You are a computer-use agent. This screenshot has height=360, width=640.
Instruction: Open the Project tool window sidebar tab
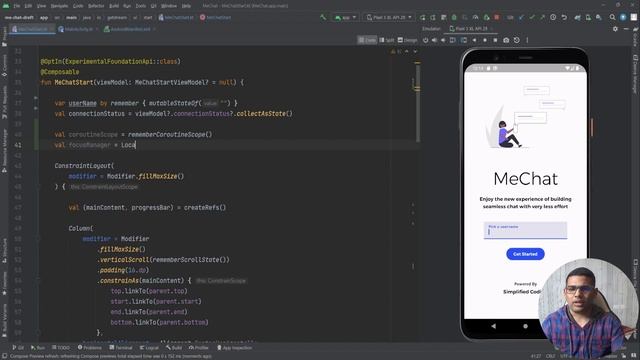[4, 36]
